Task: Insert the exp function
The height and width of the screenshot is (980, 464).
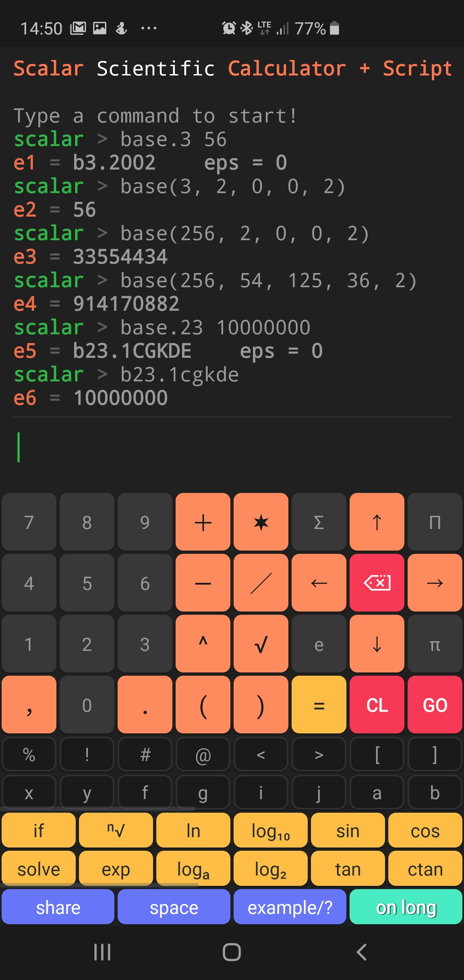Action: 116,868
